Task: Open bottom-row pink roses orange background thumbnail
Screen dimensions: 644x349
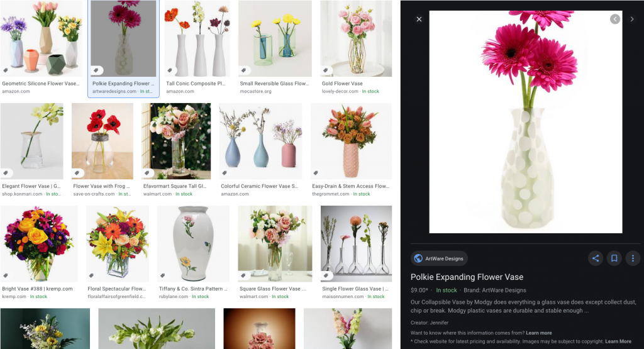Action: pyautogui.click(x=259, y=328)
